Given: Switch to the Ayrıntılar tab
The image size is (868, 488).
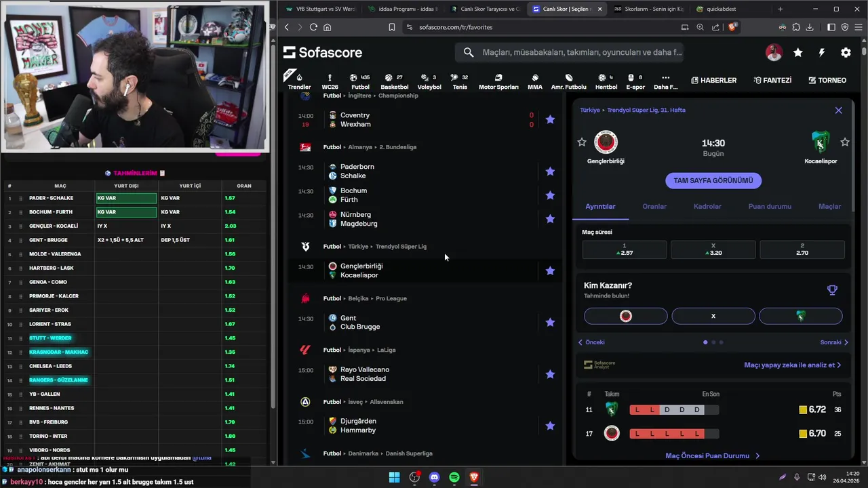Looking at the screenshot, I should pyautogui.click(x=600, y=206).
